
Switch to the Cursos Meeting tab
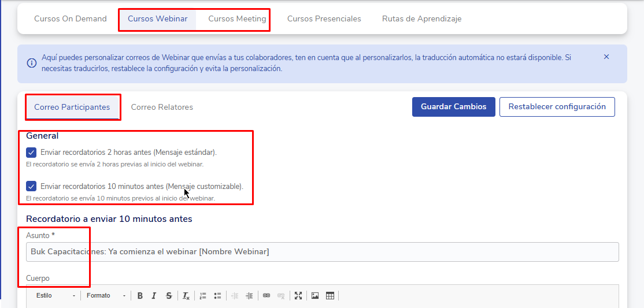click(x=237, y=19)
